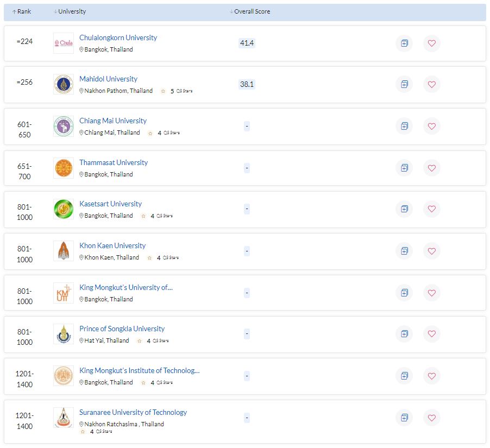
Task: Click the Thammasat University orange seal logo
Action: tap(64, 168)
